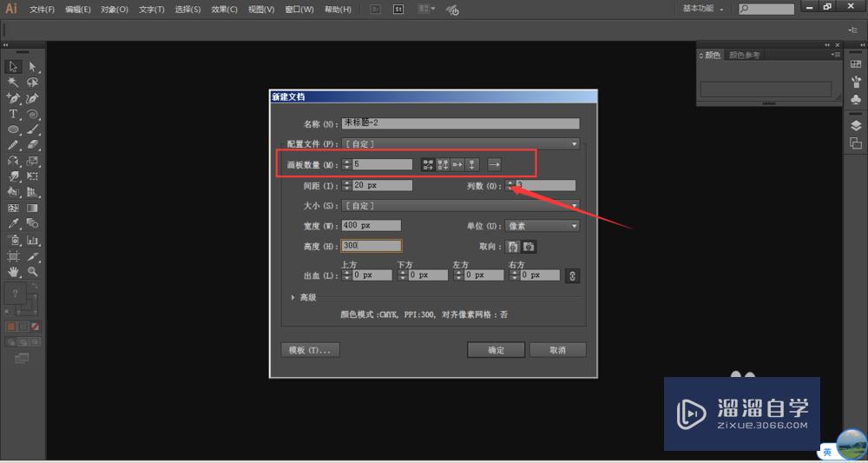Open the 编辑(E) menu
The image size is (868, 463).
(x=78, y=10)
